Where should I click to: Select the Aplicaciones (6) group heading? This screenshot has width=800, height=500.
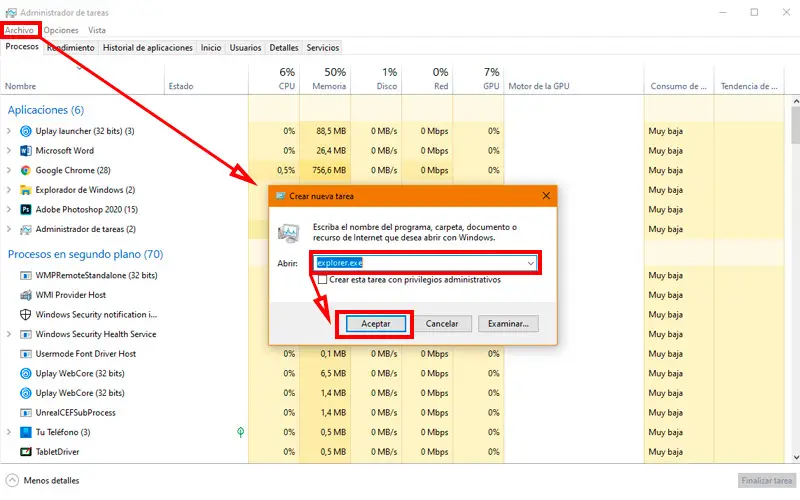pyautogui.click(x=46, y=110)
